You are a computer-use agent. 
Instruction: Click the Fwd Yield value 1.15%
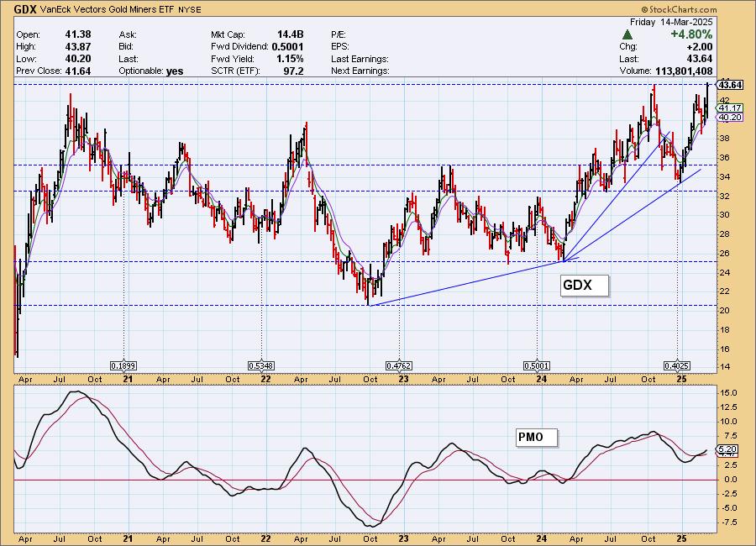(289, 58)
